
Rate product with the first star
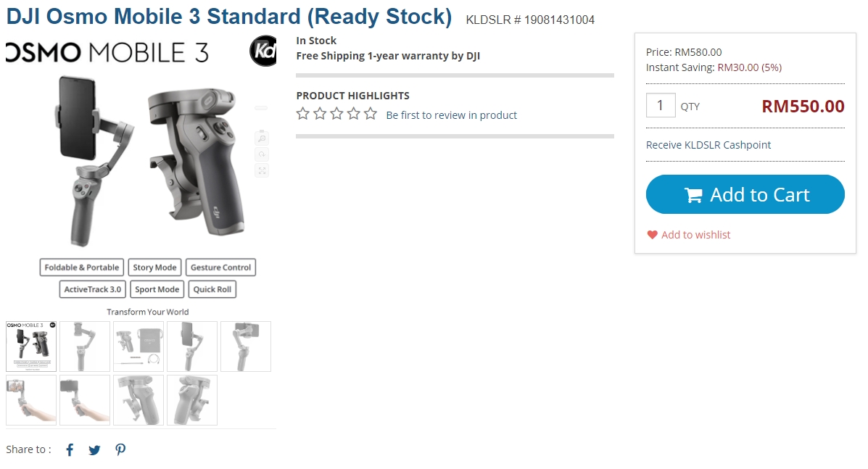coord(303,114)
